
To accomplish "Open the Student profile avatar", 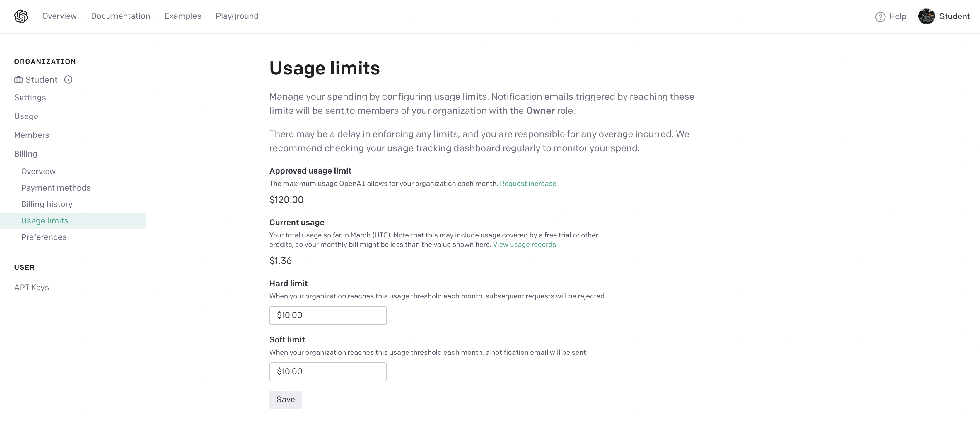I will (926, 16).
